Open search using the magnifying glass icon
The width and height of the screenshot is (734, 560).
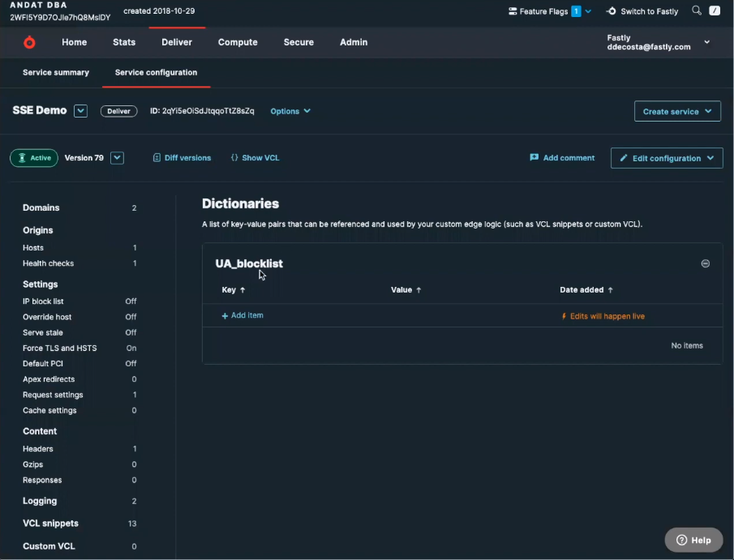pos(696,11)
